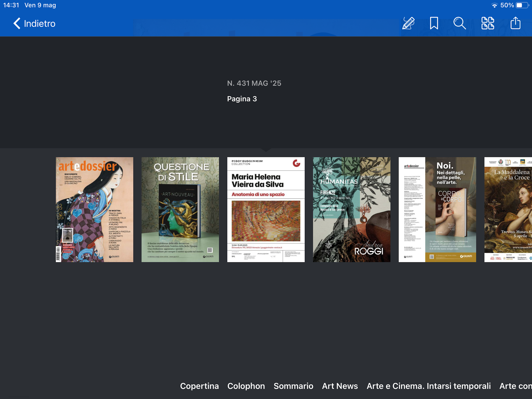Tap the annotate pencil icon
Viewport: 532px width, 399px height.
point(408,23)
